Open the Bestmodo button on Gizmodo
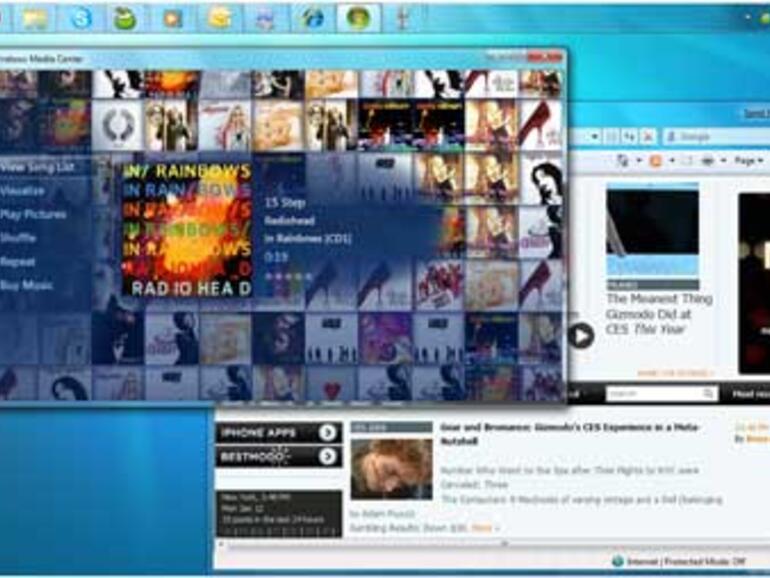The image size is (770, 578). pos(279,457)
